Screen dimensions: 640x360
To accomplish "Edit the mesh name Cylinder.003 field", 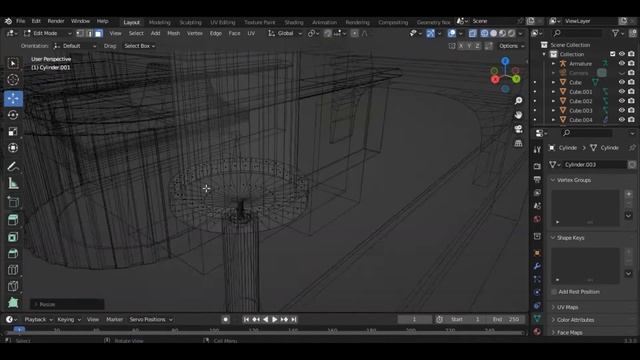I will (595, 164).
